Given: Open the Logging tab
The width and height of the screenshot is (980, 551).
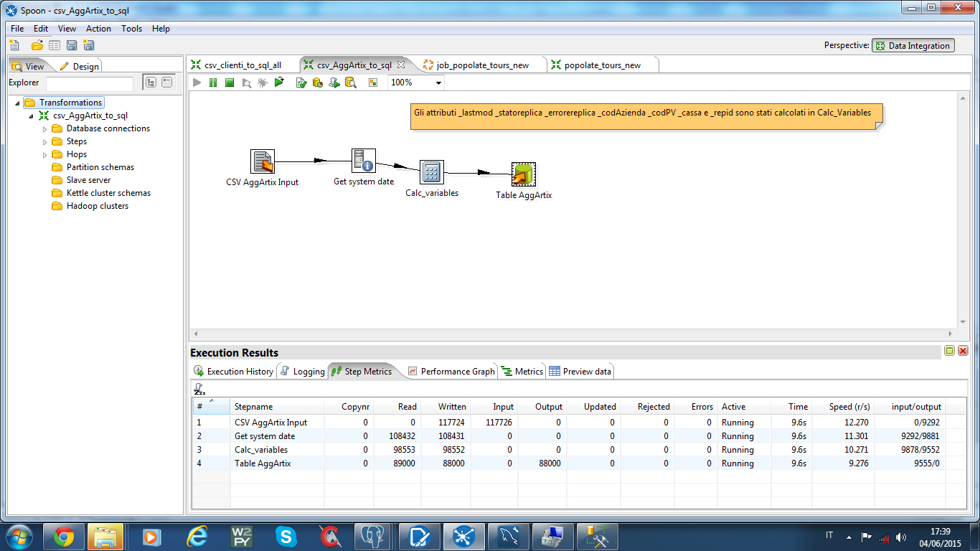Looking at the screenshot, I should 302,372.
